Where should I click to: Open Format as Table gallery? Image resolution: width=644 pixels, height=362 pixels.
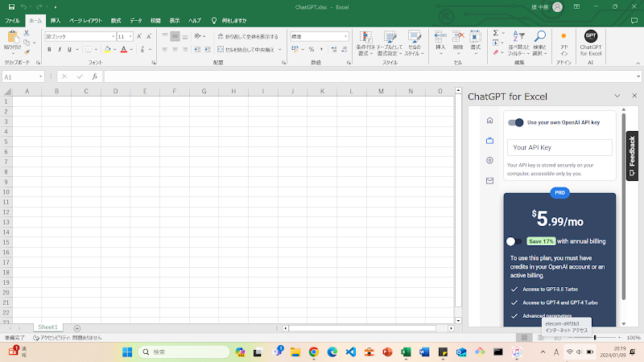point(390,43)
